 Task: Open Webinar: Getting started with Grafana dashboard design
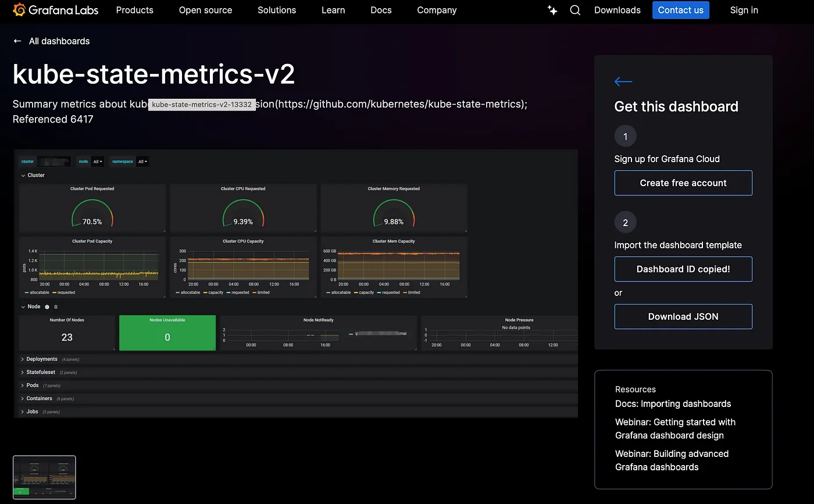point(676,428)
